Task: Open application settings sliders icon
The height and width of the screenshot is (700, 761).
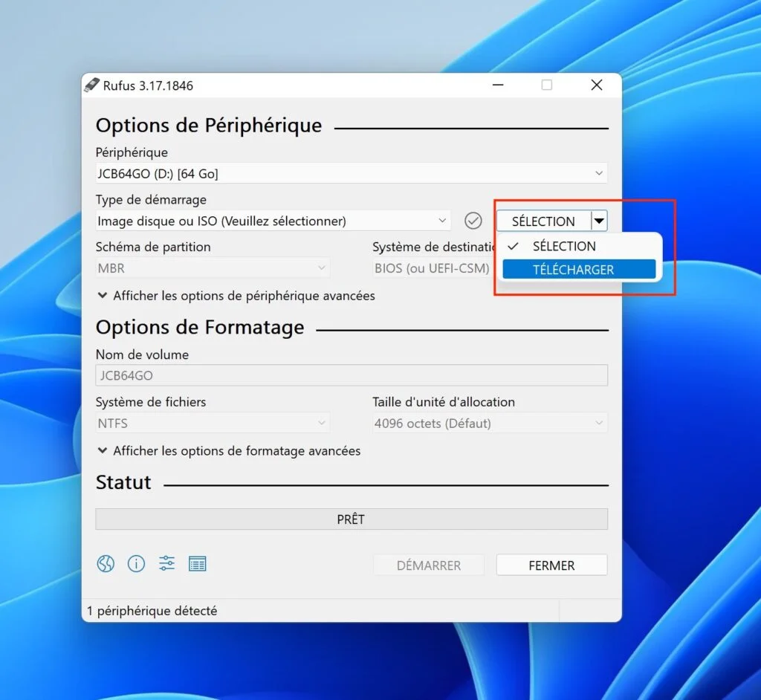Action: [x=166, y=563]
